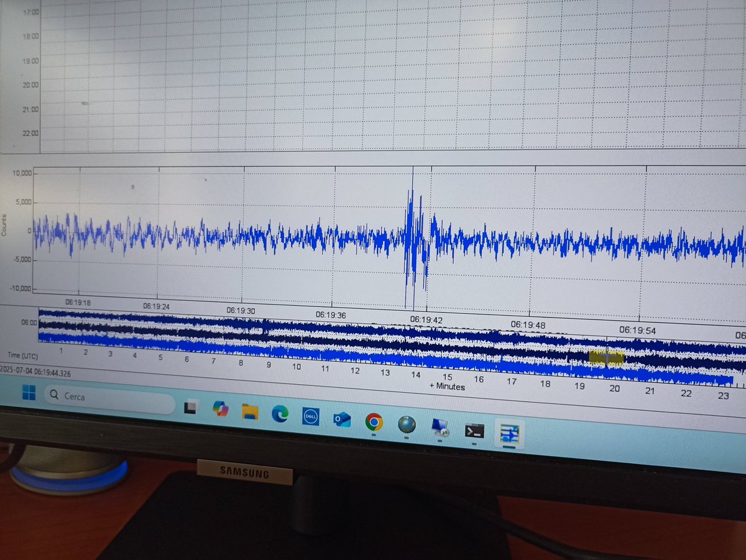Open the Dell app in the taskbar
The height and width of the screenshot is (560, 746).
pyautogui.click(x=310, y=416)
